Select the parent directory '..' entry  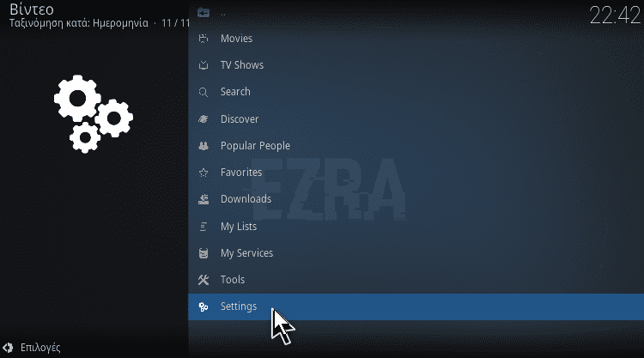416,13
